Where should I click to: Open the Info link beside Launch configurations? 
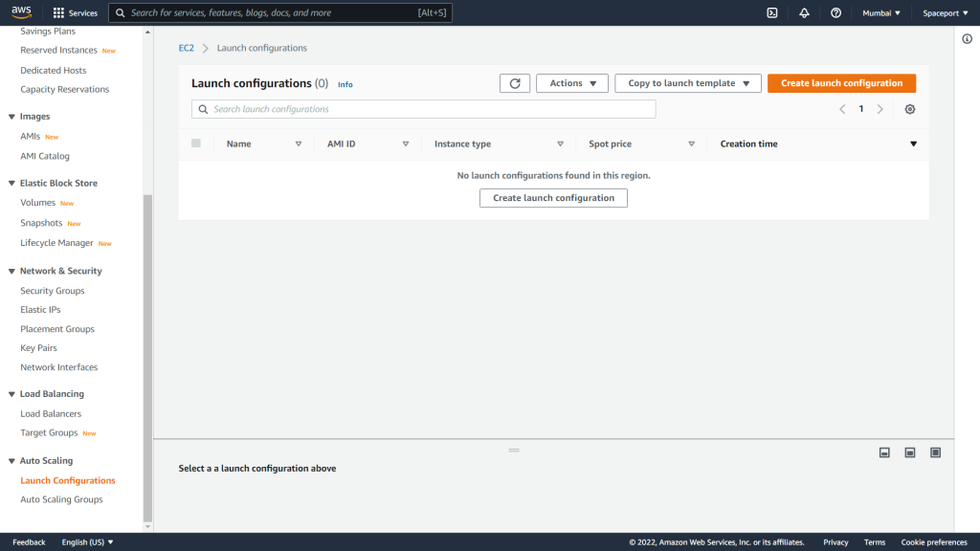[345, 84]
